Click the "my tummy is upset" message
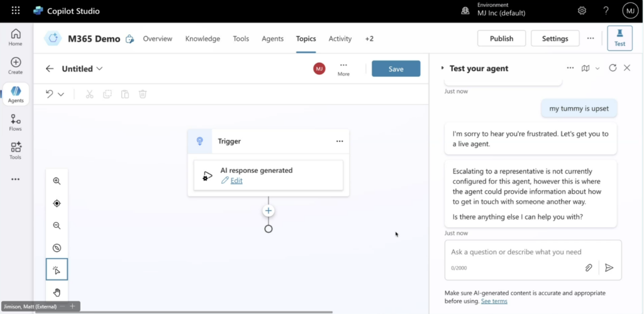644x314 pixels. [579, 108]
